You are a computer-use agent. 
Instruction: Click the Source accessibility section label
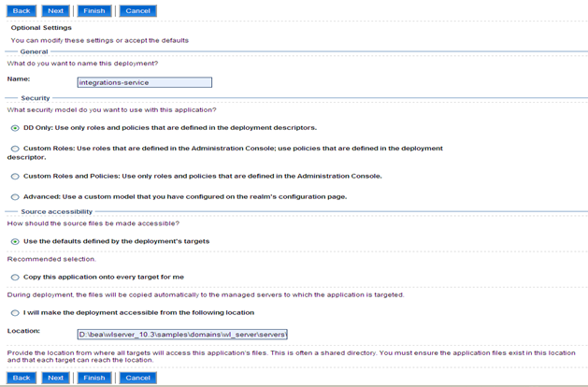pos(57,212)
